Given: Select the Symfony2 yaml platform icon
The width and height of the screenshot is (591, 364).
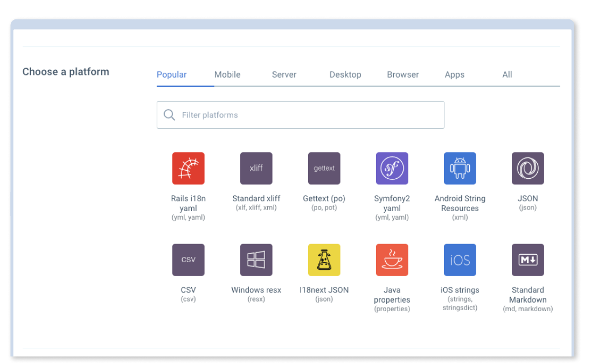Looking at the screenshot, I should pos(392,169).
